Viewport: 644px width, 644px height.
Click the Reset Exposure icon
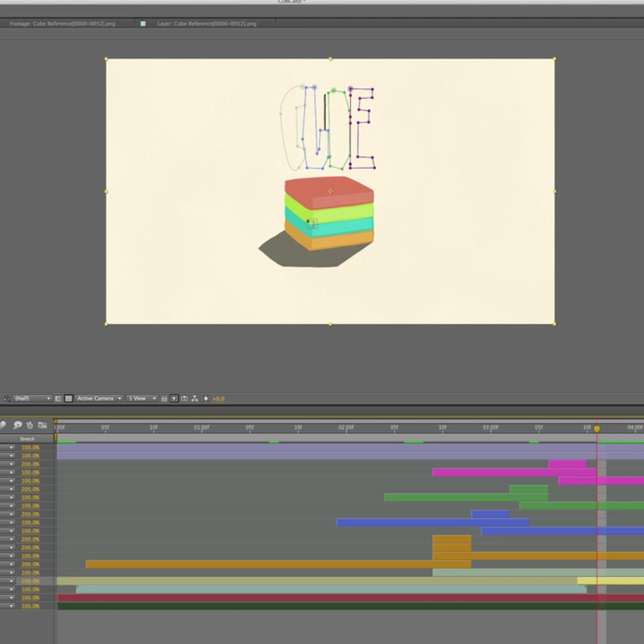point(206,398)
